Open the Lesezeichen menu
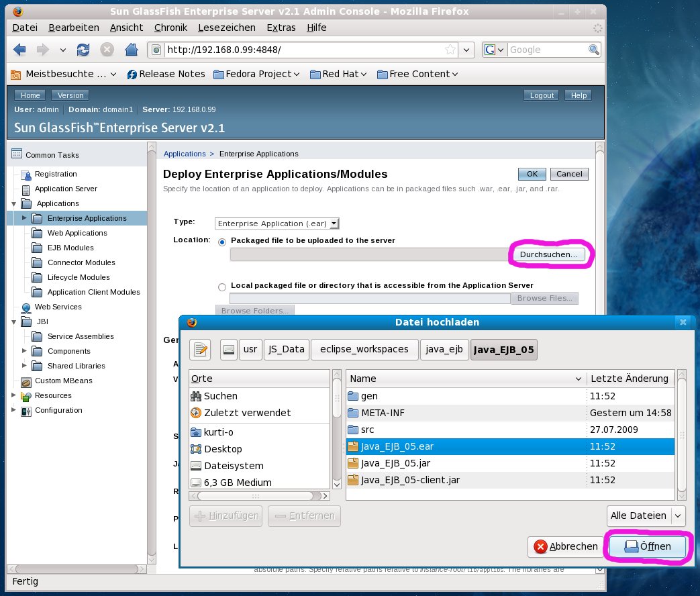This screenshot has height=596, width=700. 226,28
